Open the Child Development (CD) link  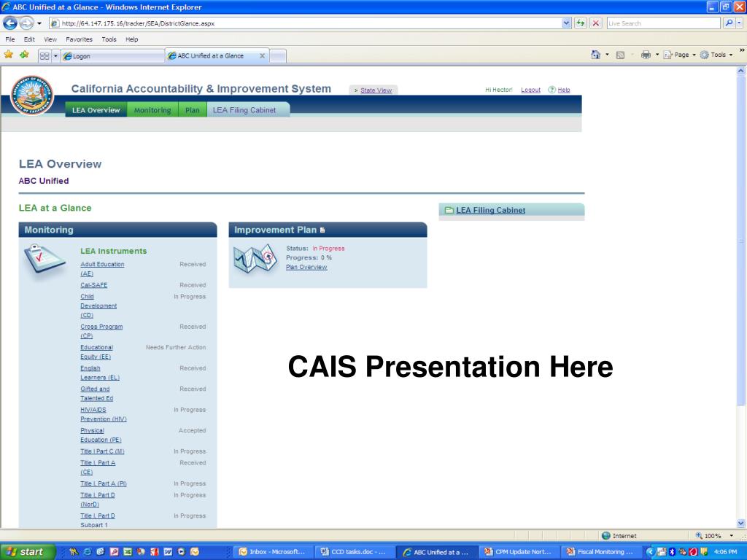(x=98, y=306)
